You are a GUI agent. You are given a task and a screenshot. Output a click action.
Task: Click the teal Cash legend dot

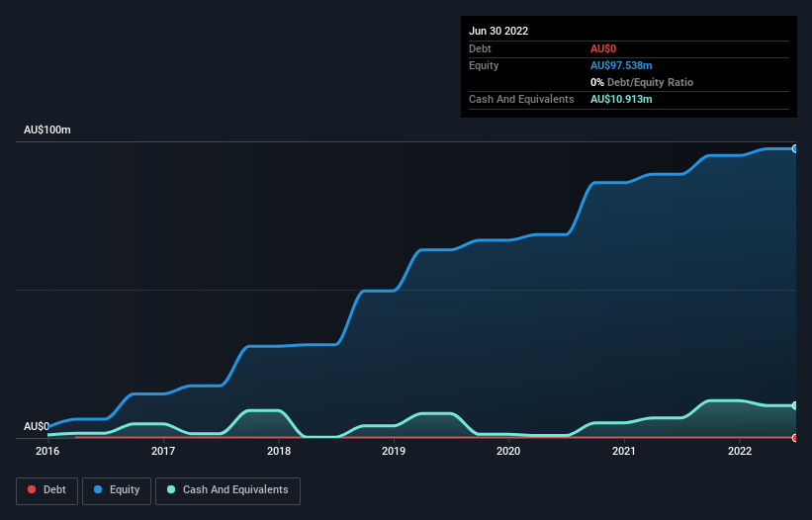pyautogui.click(x=171, y=489)
